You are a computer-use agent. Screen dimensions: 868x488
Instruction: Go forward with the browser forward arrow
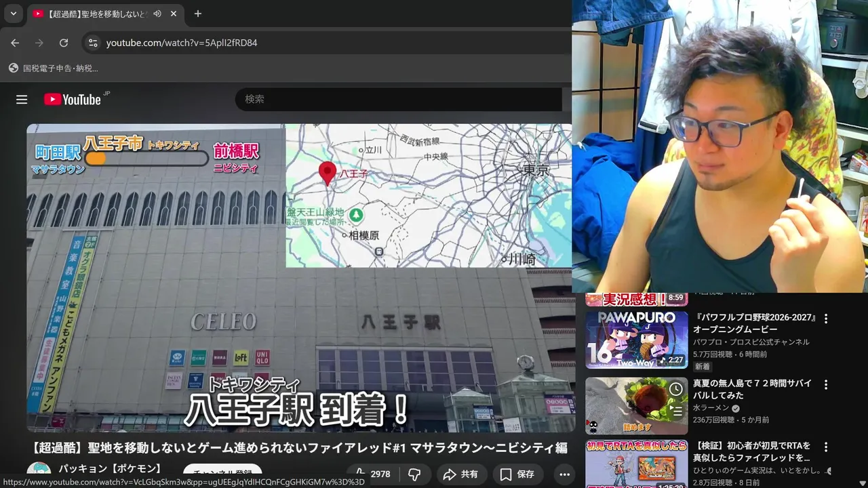coord(39,43)
